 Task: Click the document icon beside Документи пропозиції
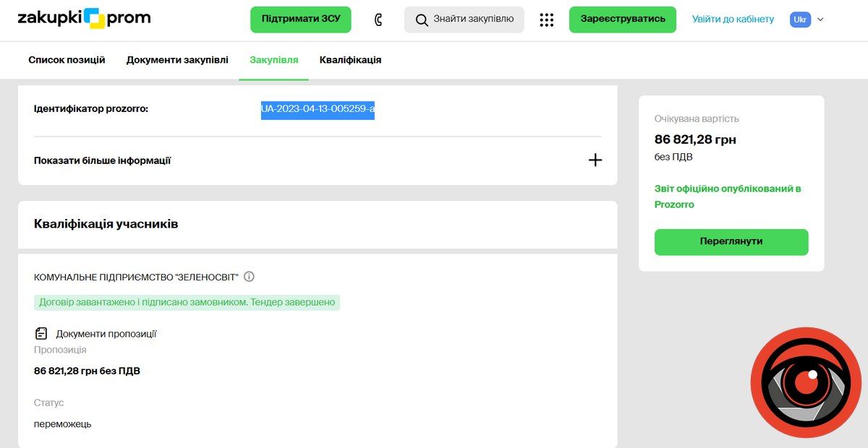41,334
